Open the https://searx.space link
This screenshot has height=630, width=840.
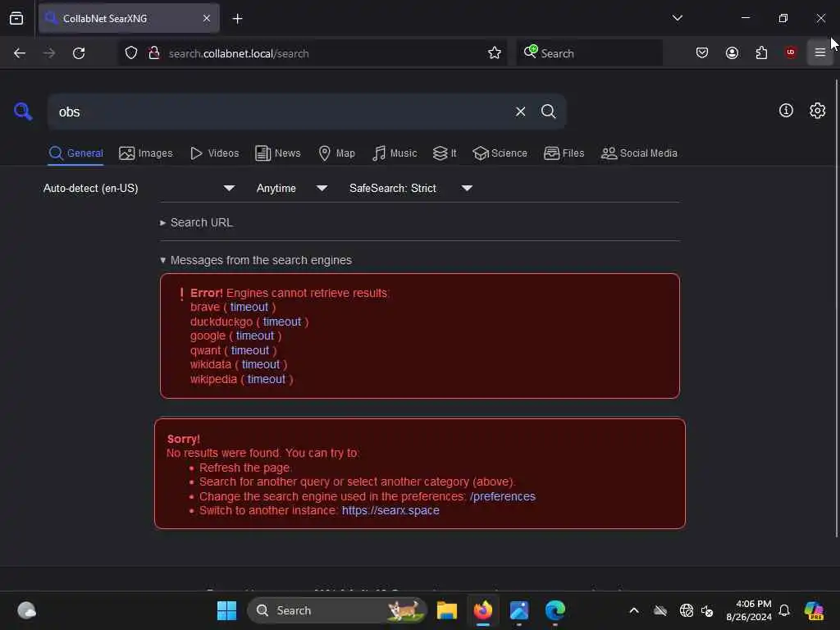390,510
